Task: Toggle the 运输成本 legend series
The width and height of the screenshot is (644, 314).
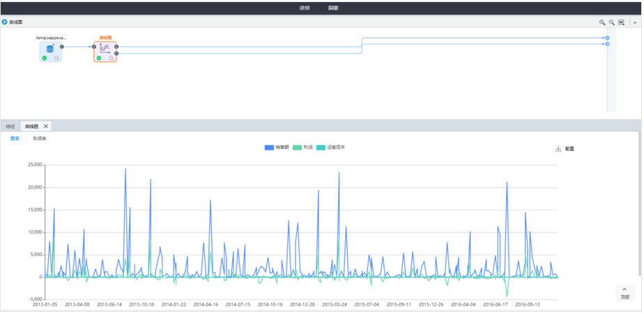Action: tap(330, 147)
